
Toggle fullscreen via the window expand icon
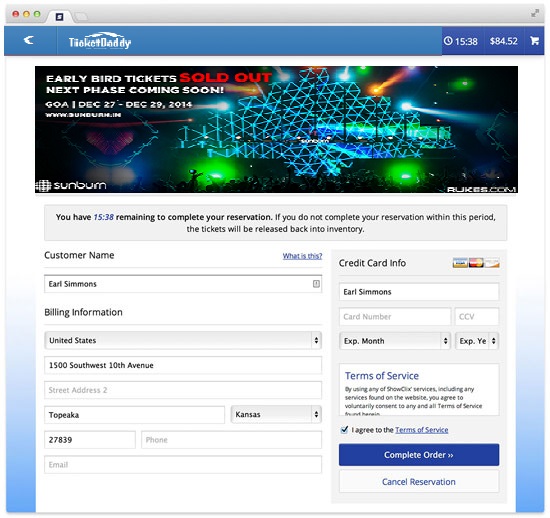click(535, 13)
